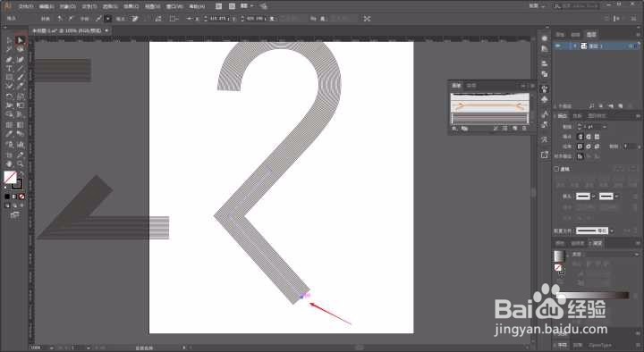Select the Magic Wand tool
The width and height of the screenshot is (644, 352).
pos(9,49)
